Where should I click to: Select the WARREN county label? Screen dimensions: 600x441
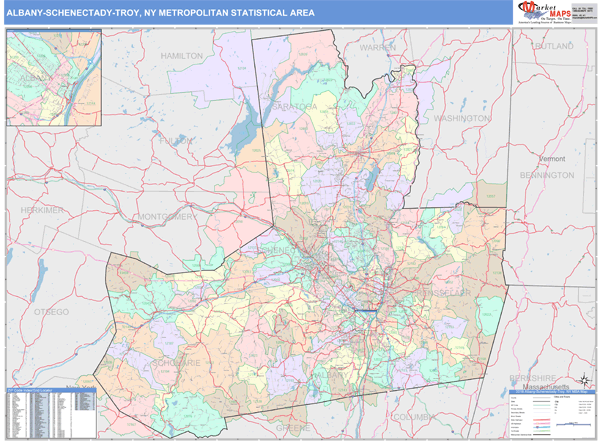378,47
